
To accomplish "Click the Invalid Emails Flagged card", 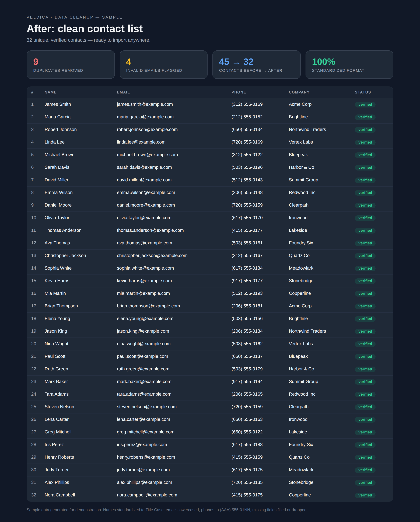I will pyautogui.click(x=163, y=65).
